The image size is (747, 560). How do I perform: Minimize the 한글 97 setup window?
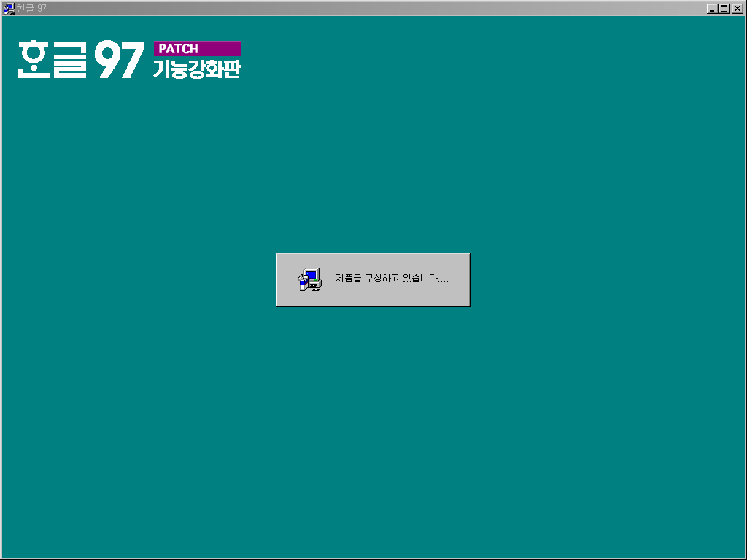712,9
